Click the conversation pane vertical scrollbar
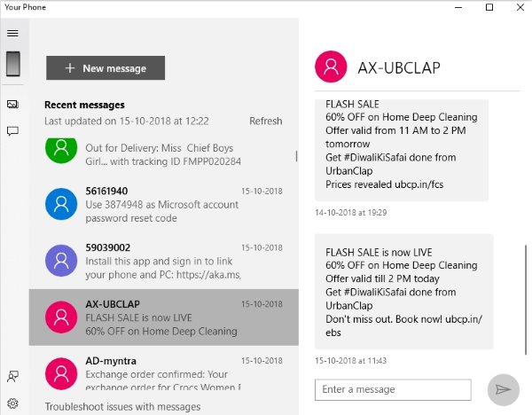This screenshot has height=415, width=532. coord(526,300)
